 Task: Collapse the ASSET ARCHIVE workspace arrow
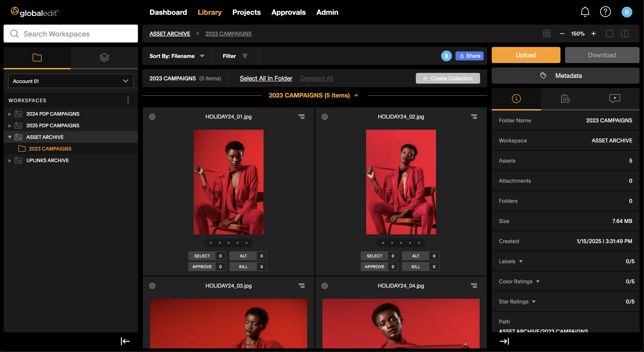[x=10, y=137]
